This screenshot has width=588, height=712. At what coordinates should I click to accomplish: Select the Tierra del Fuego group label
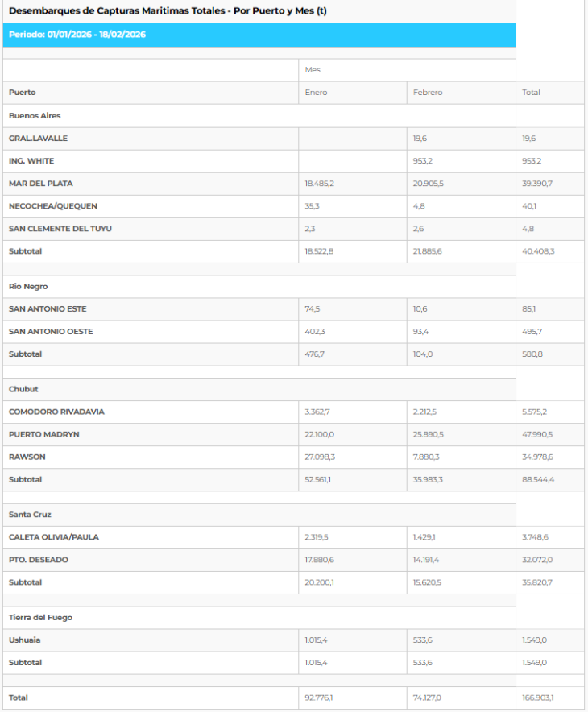(x=40, y=618)
